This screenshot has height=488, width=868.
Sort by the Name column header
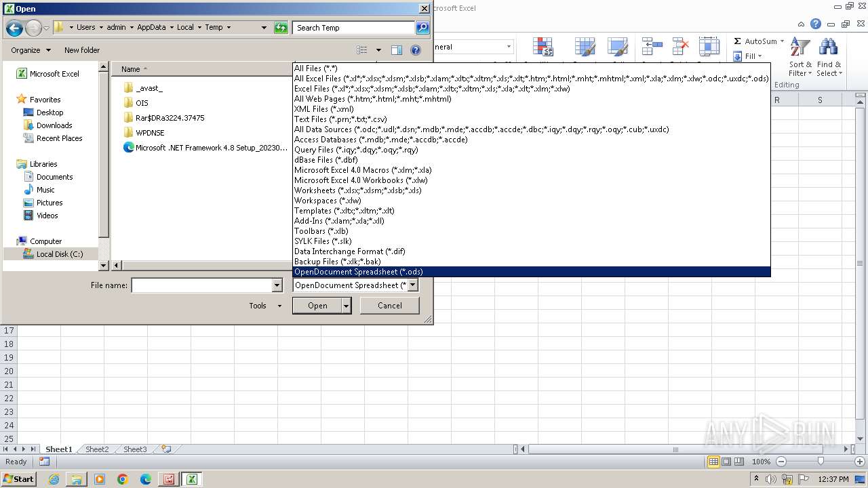[131, 69]
